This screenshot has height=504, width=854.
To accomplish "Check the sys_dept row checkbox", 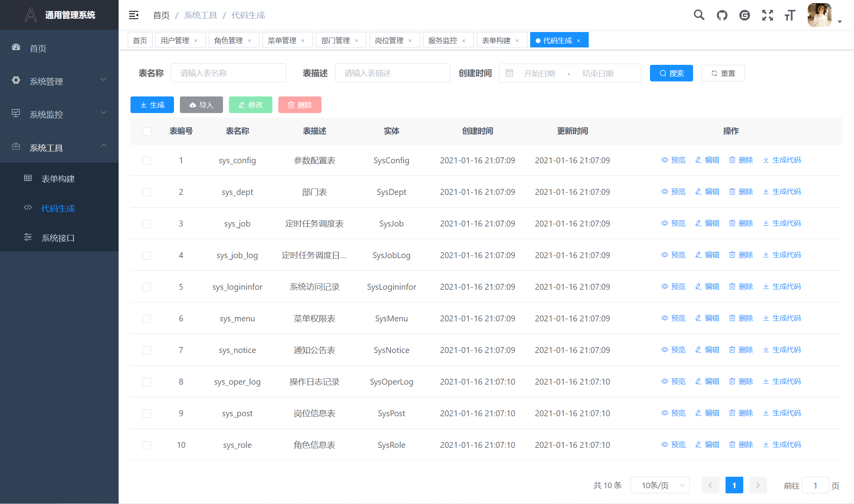I will [147, 192].
